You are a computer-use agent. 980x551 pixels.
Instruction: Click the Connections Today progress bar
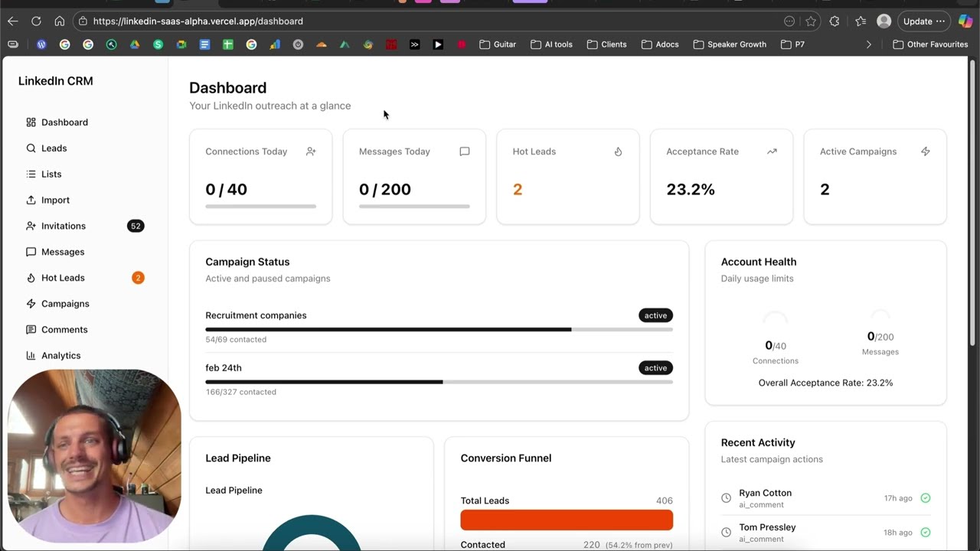click(x=260, y=206)
